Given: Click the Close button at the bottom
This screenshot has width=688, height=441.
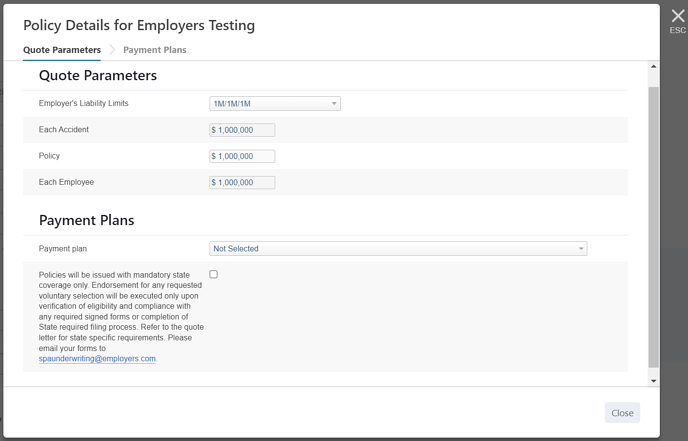Looking at the screenshot, I should point(622,413).
